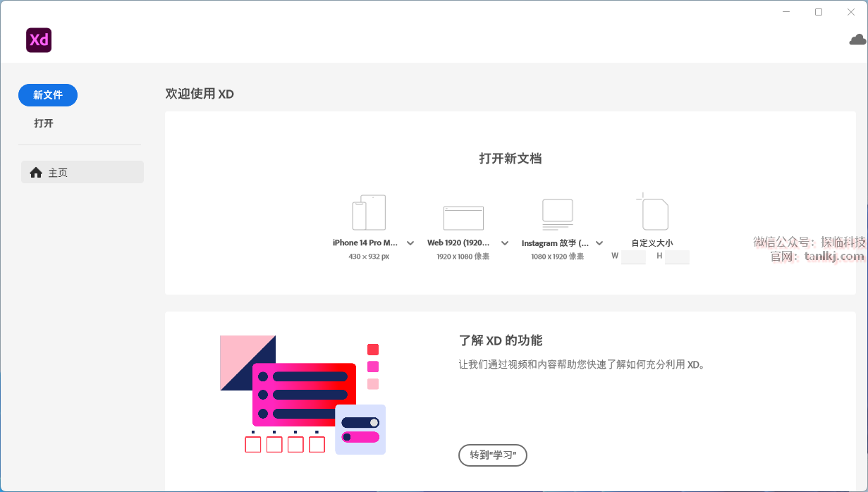The height and width of the screenshot is (492, 868).
Task: Select the 主页 sidebar item
Action: point(82,173)
